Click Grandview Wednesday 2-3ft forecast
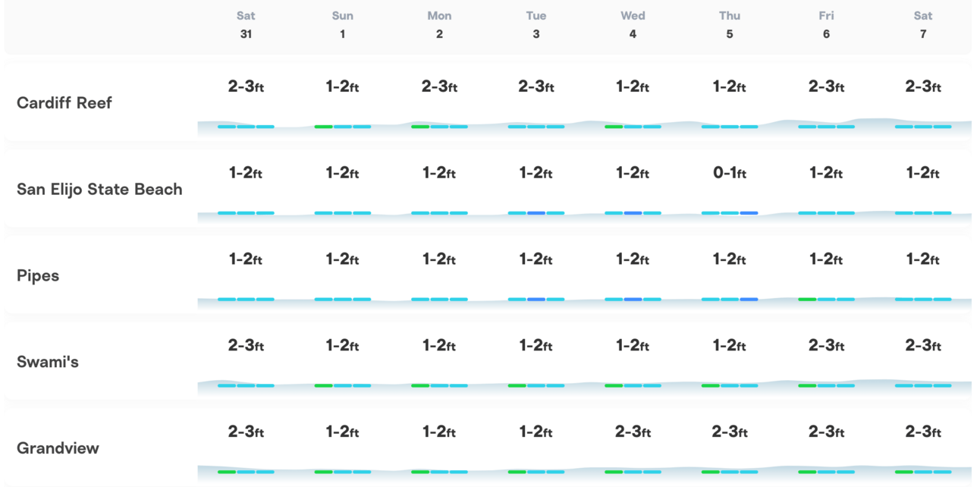This screenshot has width=980, height=487. 633,432
